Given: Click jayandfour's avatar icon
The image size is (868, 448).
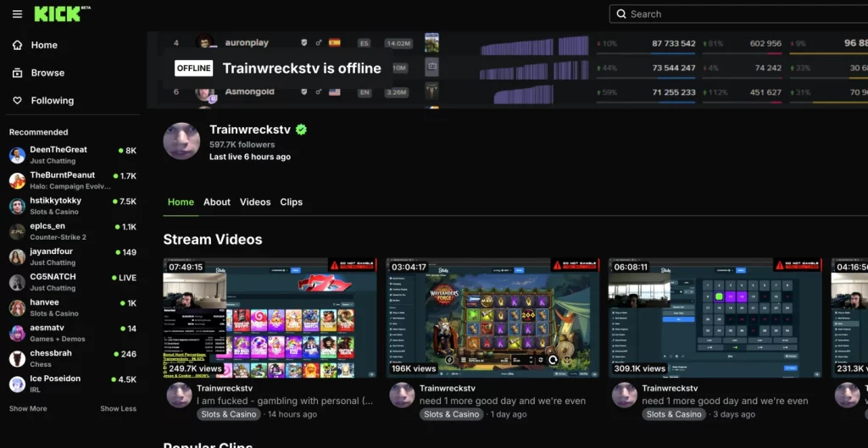Looking at the screenshot, I should (17, 257).
